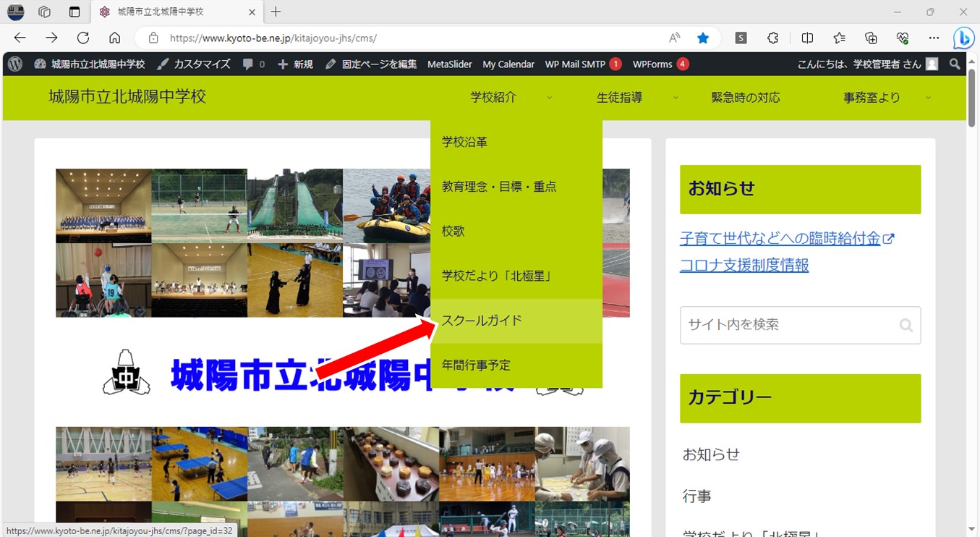
Task: Click 新規 to add new content
Action: (295, 64)
